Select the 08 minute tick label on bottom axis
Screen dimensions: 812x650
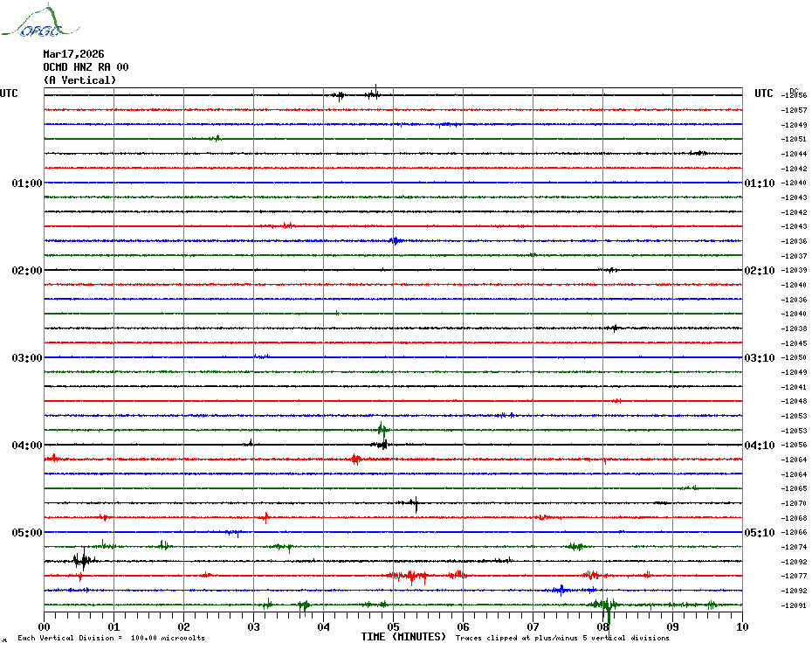pyautogui.click(x=602, y=626)
